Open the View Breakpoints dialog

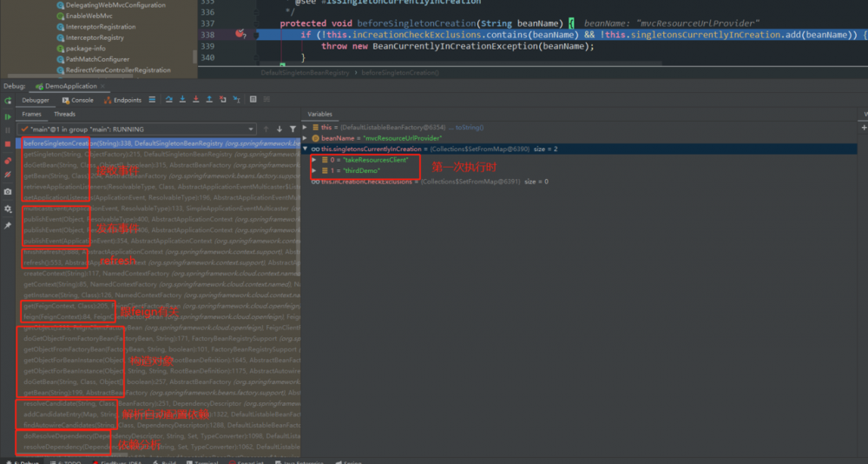[x=8, y=161]
